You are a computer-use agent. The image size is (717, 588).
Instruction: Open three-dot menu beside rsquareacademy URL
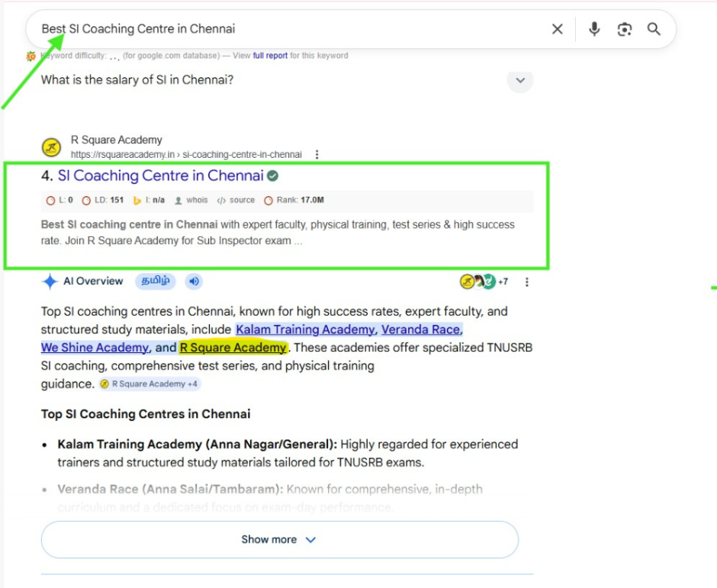pos(317,155)
